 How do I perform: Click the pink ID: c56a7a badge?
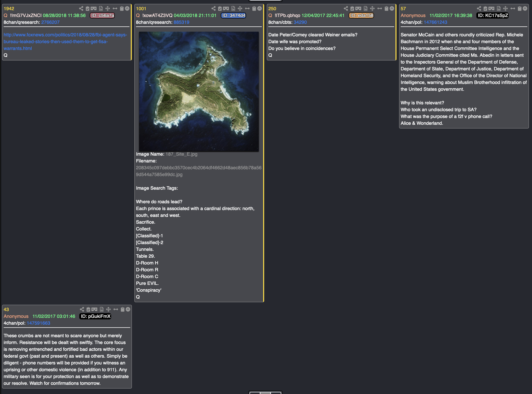coord(102,15)
